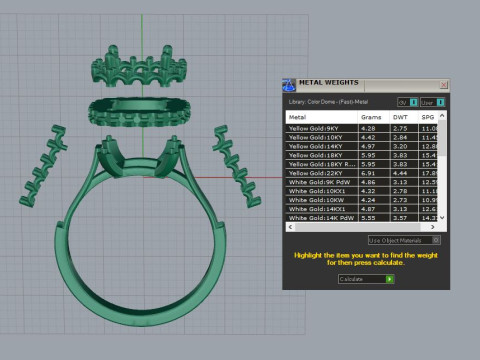The width and height of the screenshot is (480, 360).
Task: Click the horizontal scrollbar right arrow
Action: [433, 227]
